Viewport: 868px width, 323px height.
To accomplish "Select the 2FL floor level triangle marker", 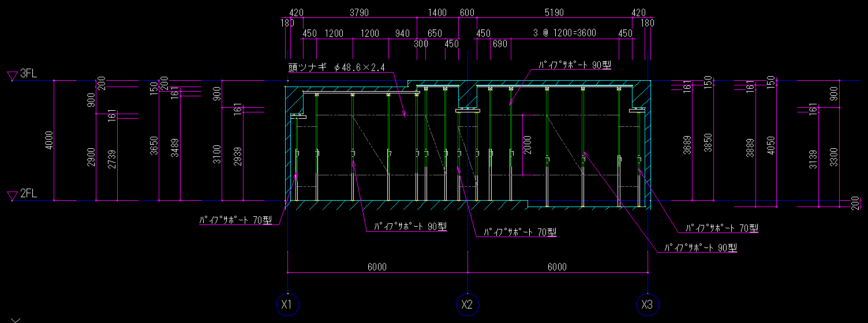I will coord(12,196).
